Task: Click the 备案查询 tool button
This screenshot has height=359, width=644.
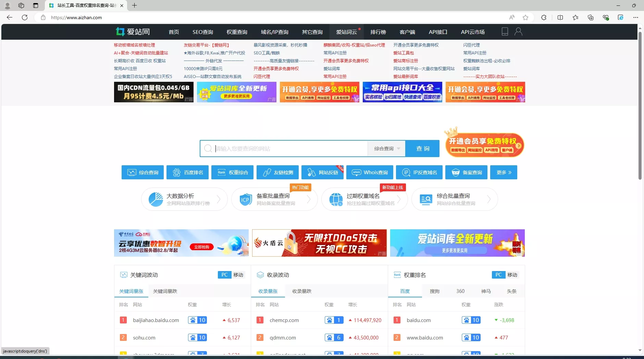Action: 466,172
